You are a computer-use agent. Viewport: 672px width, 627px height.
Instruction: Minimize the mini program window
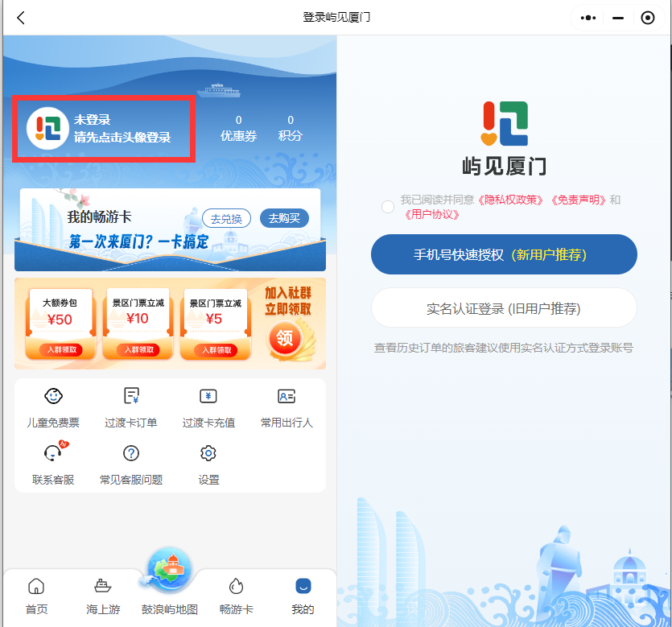point(618,18)
